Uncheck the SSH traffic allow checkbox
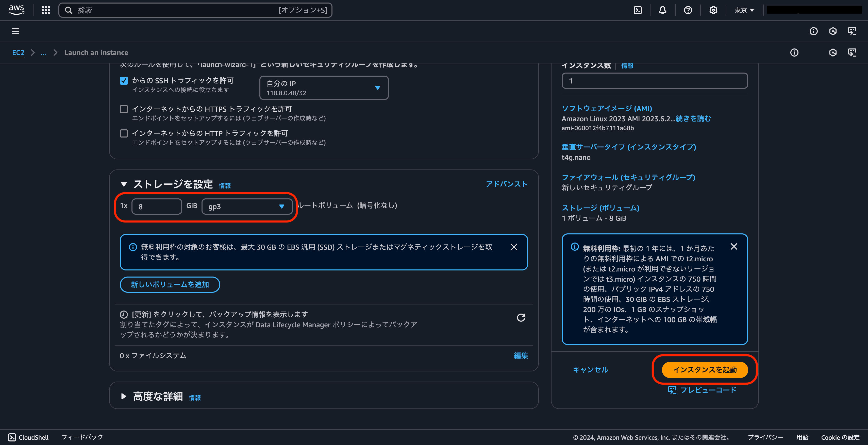 tap(124, 80)
